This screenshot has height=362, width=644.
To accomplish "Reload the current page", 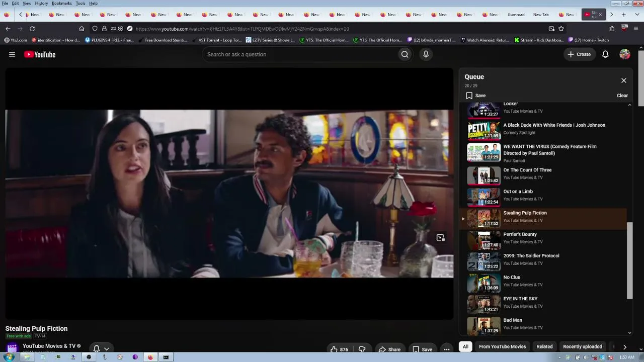I will (32, 29).
